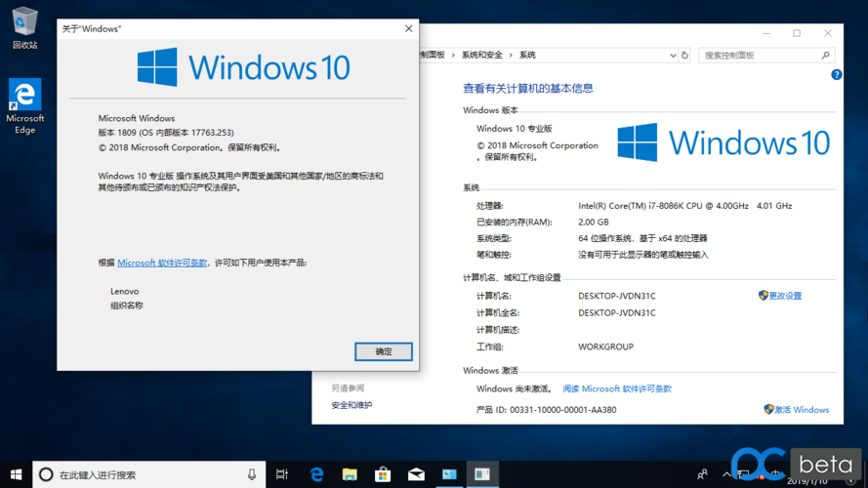Maximize the System control panel window
The height and width of the screenshot is (488, 868).
(797, 34)
